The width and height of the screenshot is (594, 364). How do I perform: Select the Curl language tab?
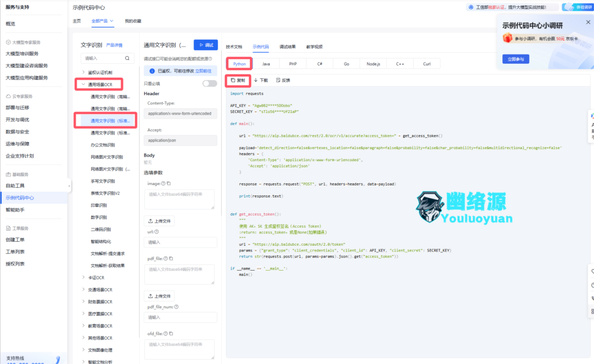click(x=427, y=64)
